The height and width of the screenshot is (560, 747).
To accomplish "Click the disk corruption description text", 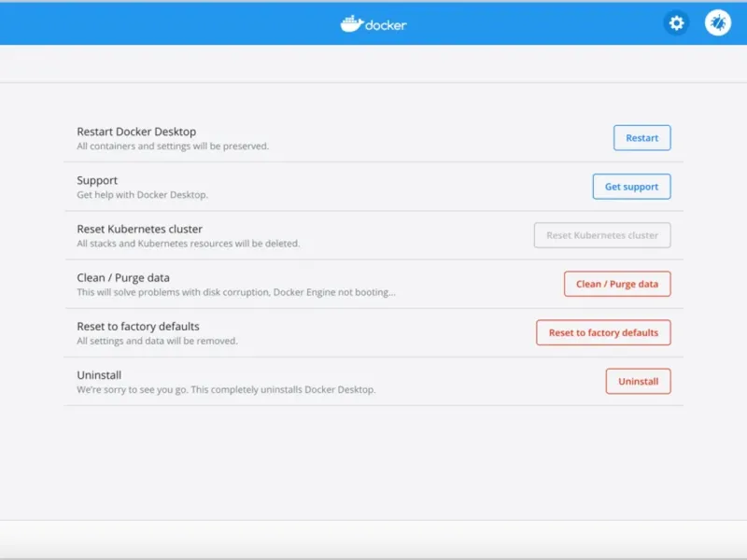I will click(x=236, y=292).
